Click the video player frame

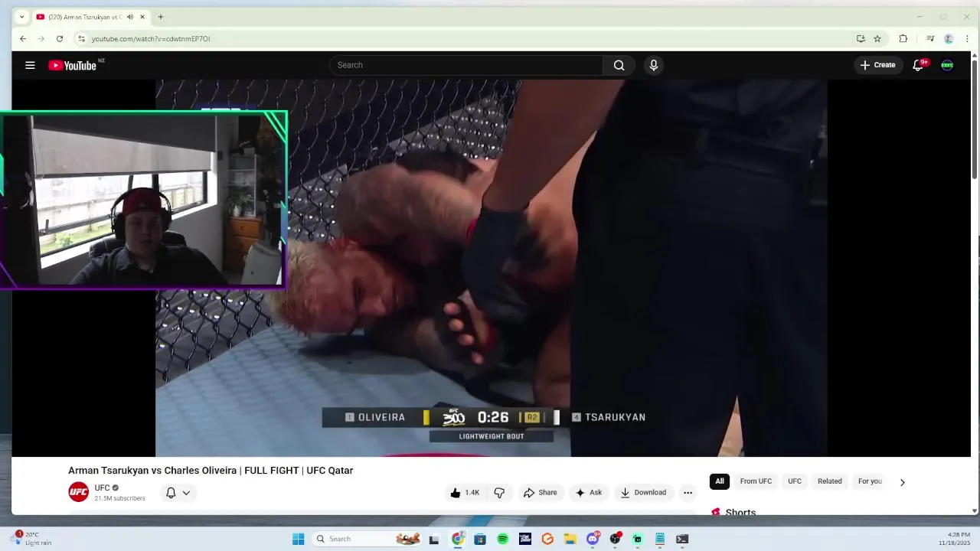[x=491, y=268]
